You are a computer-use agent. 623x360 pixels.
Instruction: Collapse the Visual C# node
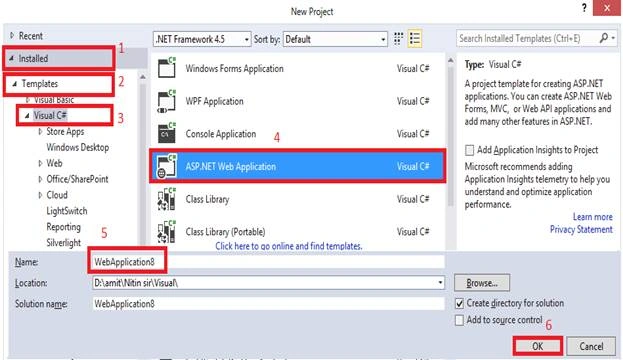click(x=27, y=116)
